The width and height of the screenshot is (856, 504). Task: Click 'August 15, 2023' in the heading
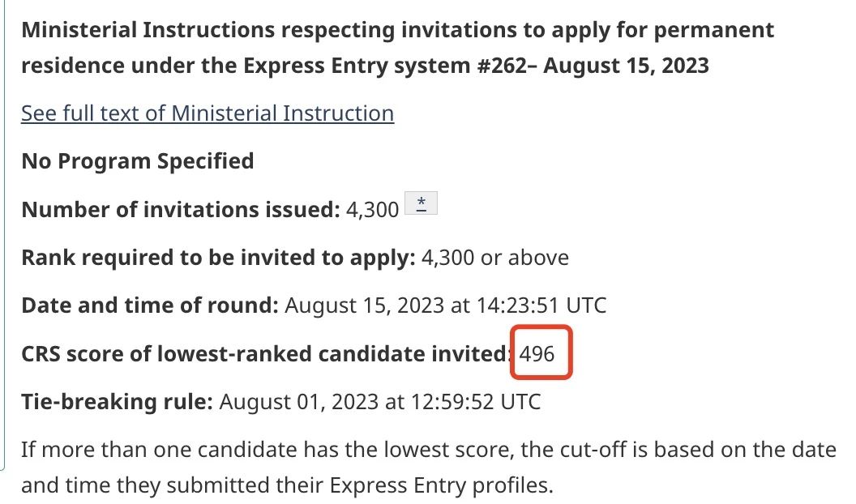click(626, 66)
